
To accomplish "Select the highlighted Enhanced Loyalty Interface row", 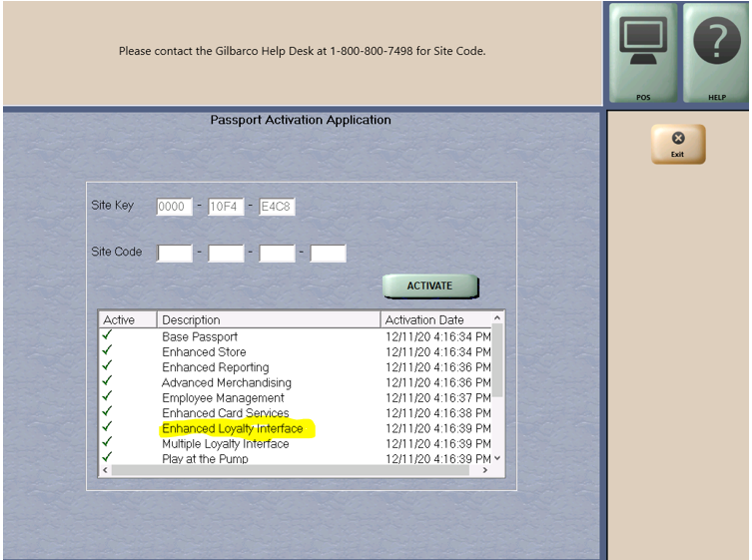I will tap(233, 429).
